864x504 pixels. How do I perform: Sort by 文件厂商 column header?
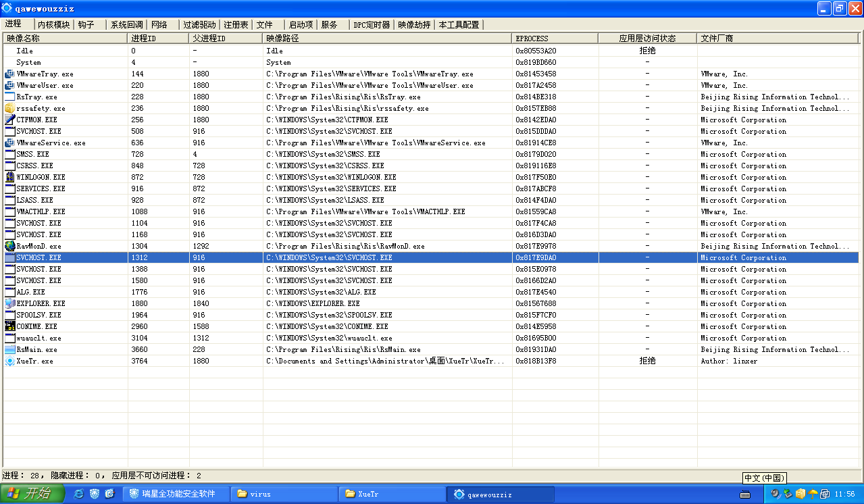(778, 39)
